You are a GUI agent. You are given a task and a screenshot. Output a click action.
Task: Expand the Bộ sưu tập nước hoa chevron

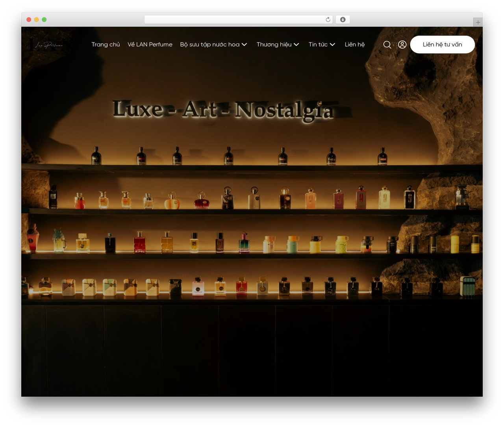click(244, 45)
